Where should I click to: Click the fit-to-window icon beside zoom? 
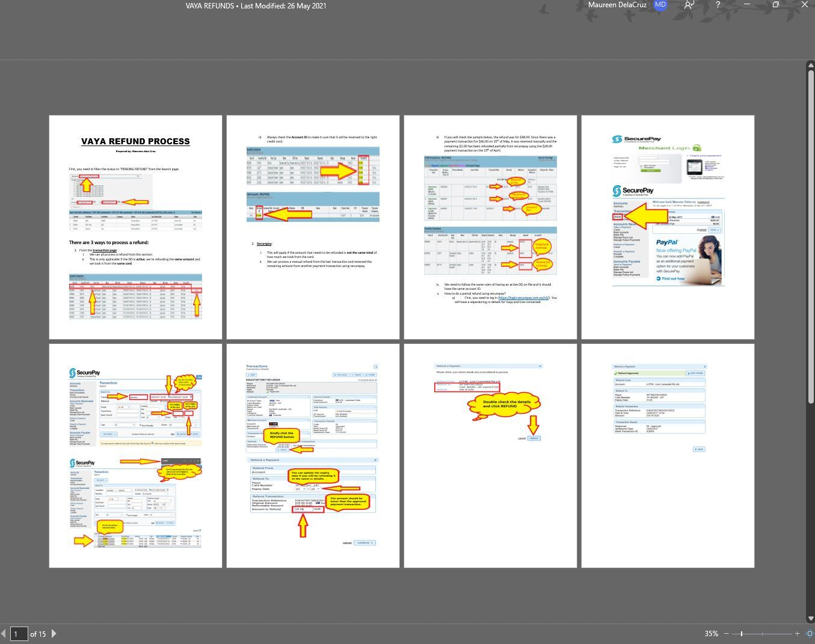[810, 634]
